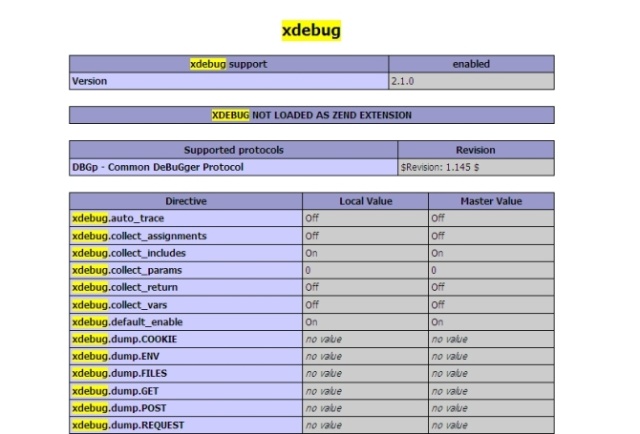The image size is (640, 434).
Task: Click local 'no value' for xdebug.dump.REQUEST
Action: 366,425
